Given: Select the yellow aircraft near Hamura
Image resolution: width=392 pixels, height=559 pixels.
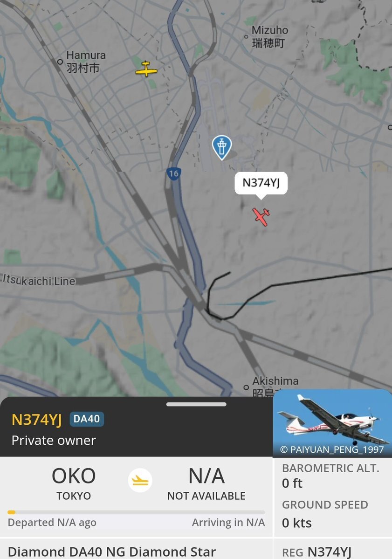Looking at the screenshot, I should 146,69.
